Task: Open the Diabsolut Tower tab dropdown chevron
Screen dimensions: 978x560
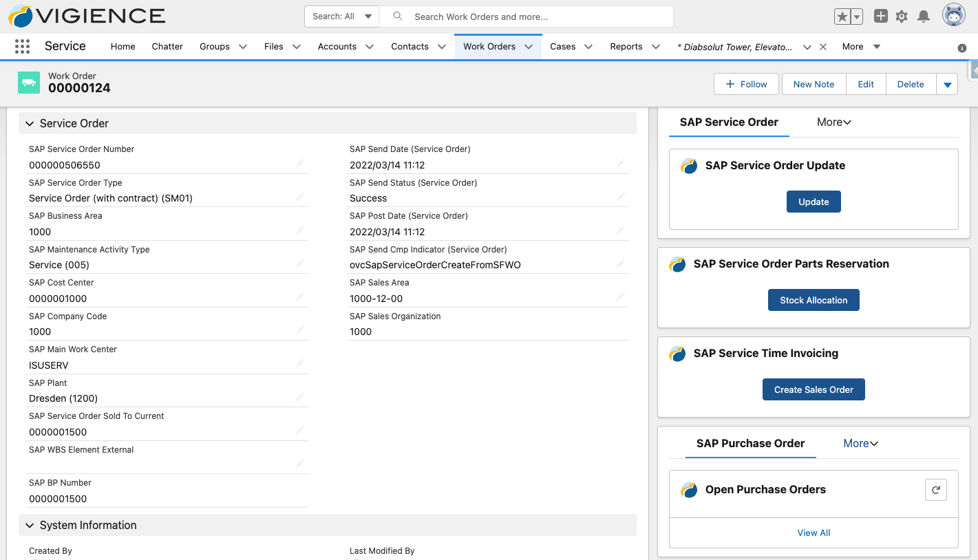Action: [807, 47]
